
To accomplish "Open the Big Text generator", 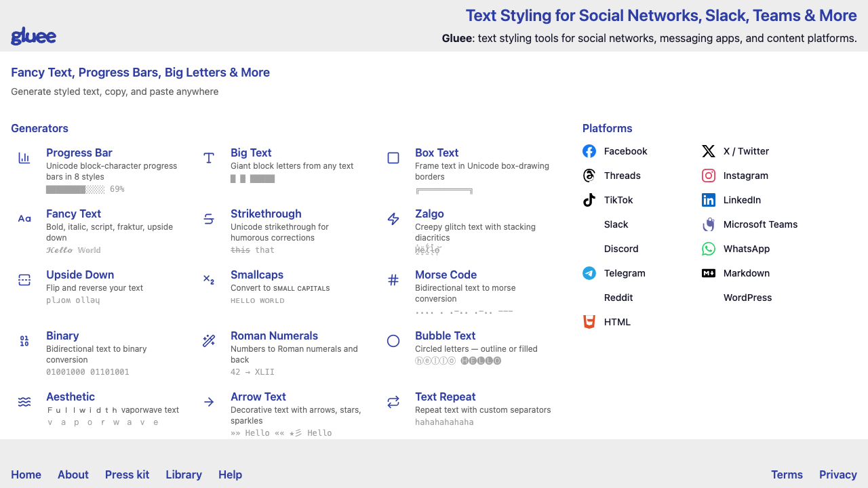I will pyautogui.click(x=251, y=152).
